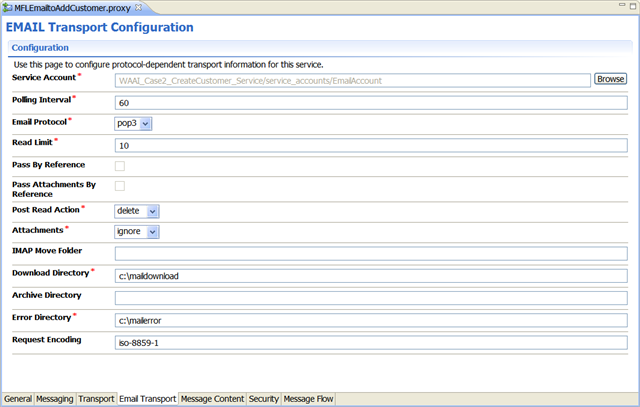The image size is (640, 407).
Task: Click the MFLEmailtoAddCustomer.proxy file icon
Action: click(x=8, y=7)
